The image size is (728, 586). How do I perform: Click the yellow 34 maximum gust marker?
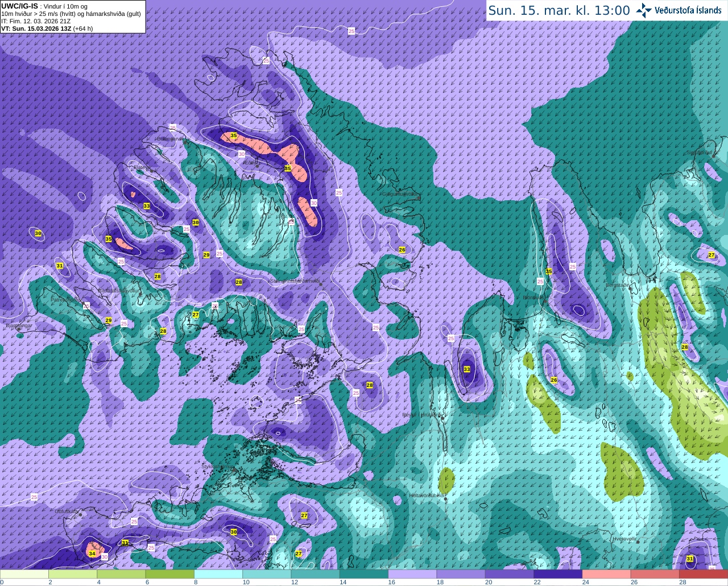pyautogui.click(x=92, y=554)
